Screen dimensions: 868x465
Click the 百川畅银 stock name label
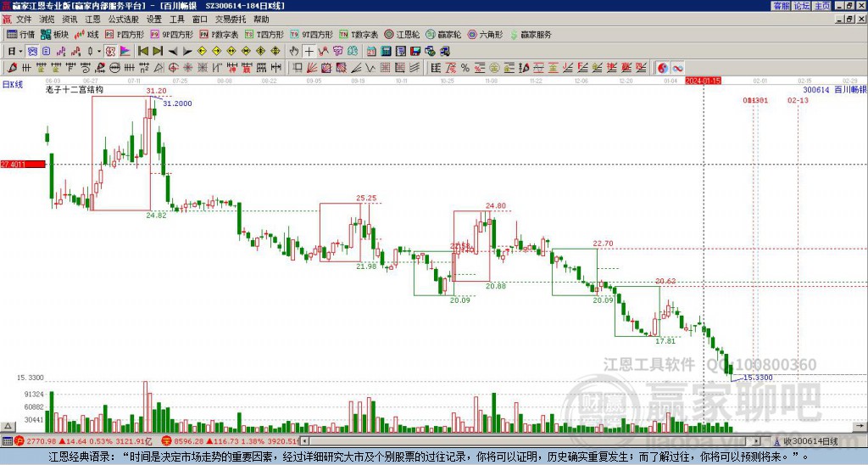coord(851,90)
